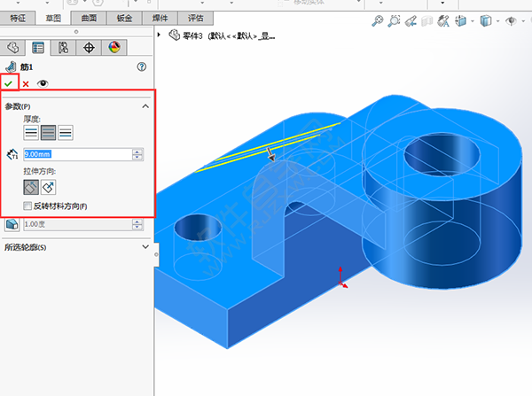This screenshot has height=396, width=532.
Task: Toggle the draft on/off button
Action: click(12, 224)
